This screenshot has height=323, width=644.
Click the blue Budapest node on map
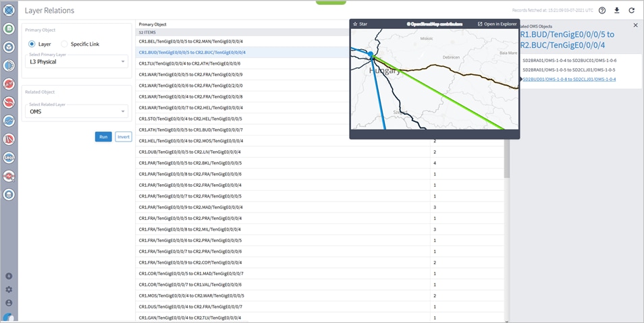click(x=371, y=54)
